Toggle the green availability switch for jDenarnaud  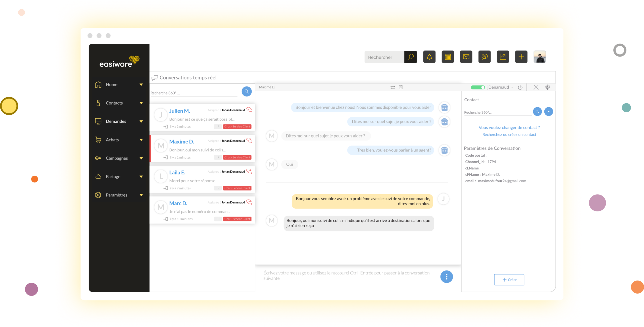[477, 87]
